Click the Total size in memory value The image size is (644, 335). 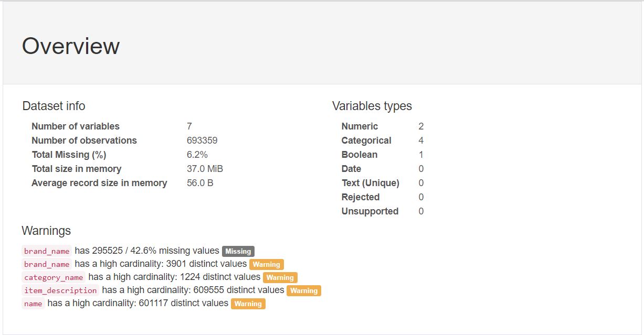click(205, 169)
